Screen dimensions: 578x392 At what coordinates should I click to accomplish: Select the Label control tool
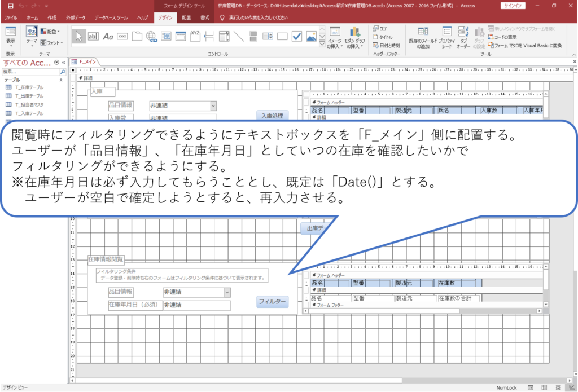point(108,36)
